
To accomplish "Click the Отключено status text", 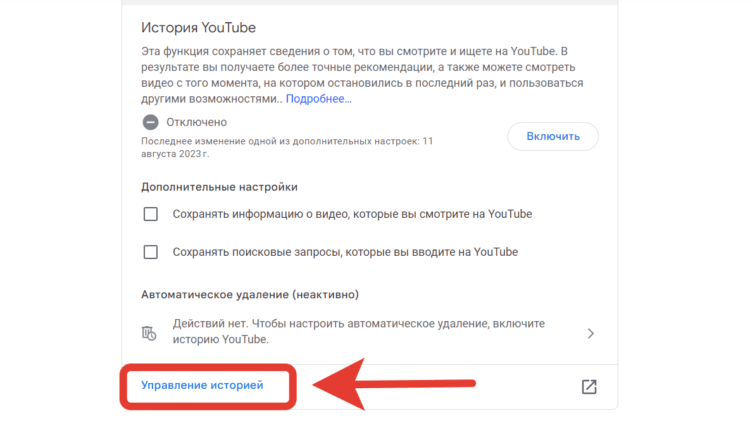I will point(197,122).
